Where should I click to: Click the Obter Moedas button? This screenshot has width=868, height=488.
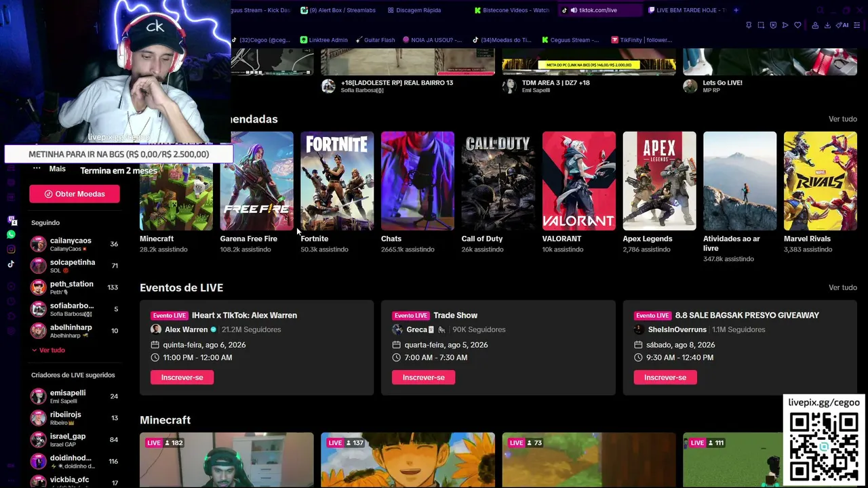(75, 194)
